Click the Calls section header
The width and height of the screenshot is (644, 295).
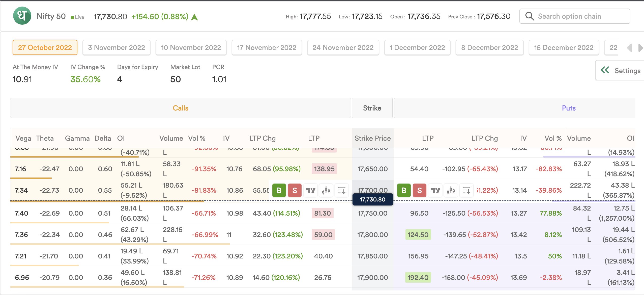(x=180, y=108)
